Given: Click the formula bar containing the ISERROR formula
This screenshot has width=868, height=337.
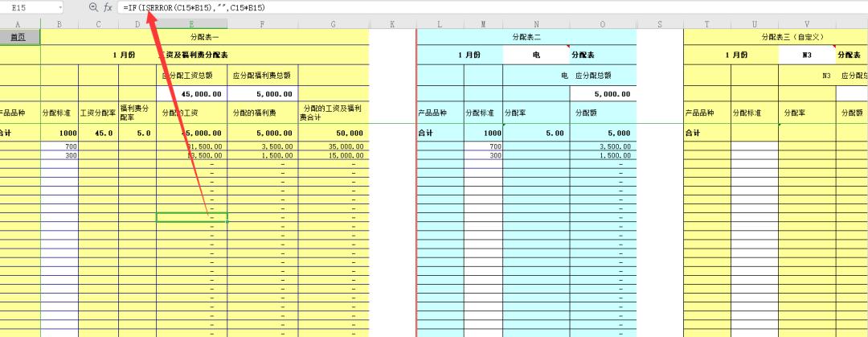Looking at the screenshot, I should click(492, 8).
